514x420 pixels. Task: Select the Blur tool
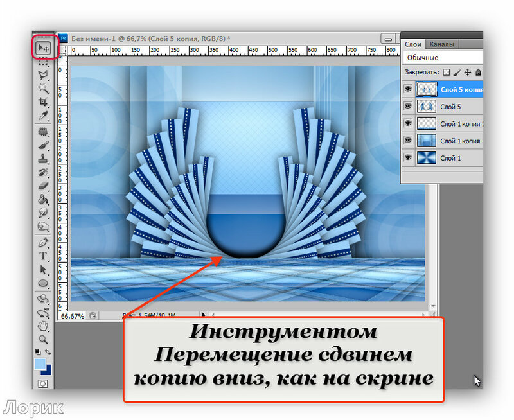coord(43,213)
